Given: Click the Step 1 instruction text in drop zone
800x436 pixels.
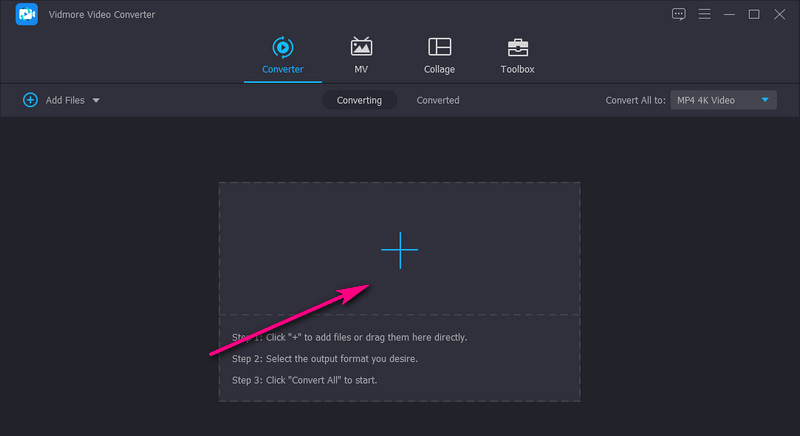Looking at the screenshot, I should click(349, 337).
